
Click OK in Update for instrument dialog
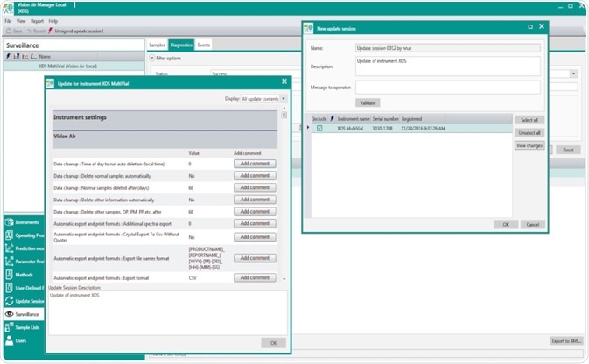click(273, 343)
